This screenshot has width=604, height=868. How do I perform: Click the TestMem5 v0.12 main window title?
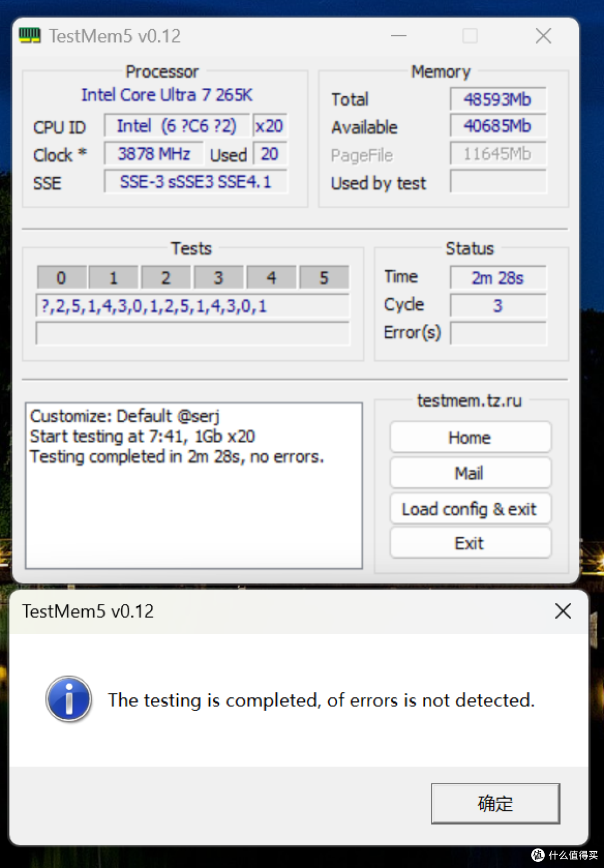coord(115,36)
